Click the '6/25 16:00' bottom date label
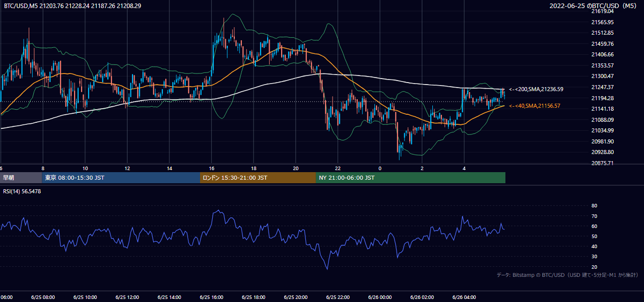Image resolution: width=644 pixels, height=302 pixels. click(x=212, y=297)
